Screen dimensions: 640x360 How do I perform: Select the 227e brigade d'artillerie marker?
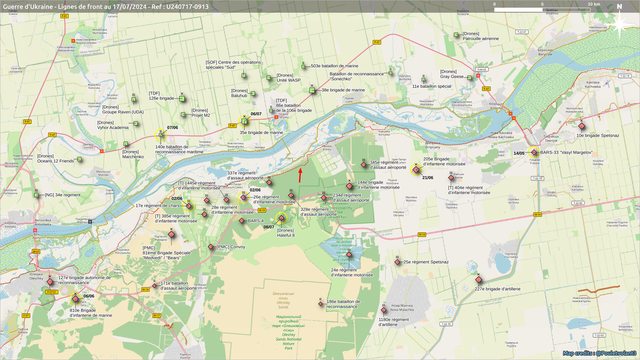click(x=479, y=280)
